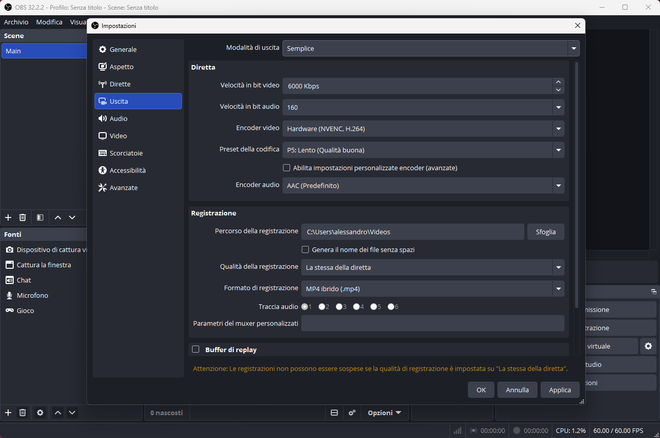Viewport: 660px width, 438px height.
Task: Open the Accessibilità settings section
Action: point(138,170)
